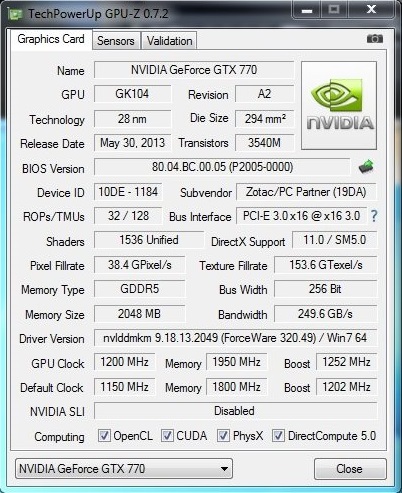
Task: Switch to the Sensors tab
Action: click(x=116, y=41)
